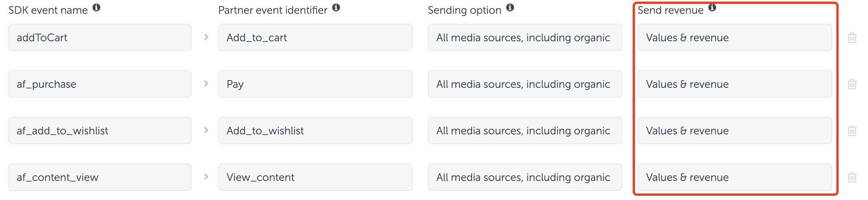Delete the af_add_to_wishlist mapping via trash icon

click(852, 131)
